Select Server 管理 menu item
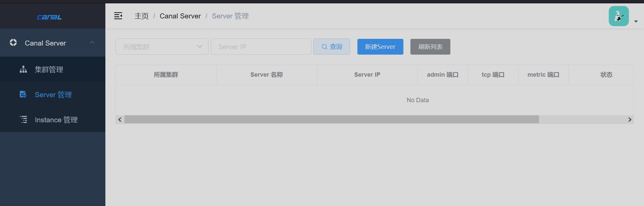Viewport: 644px width, 206px height. pyautogui.click(x=53, y=94)
